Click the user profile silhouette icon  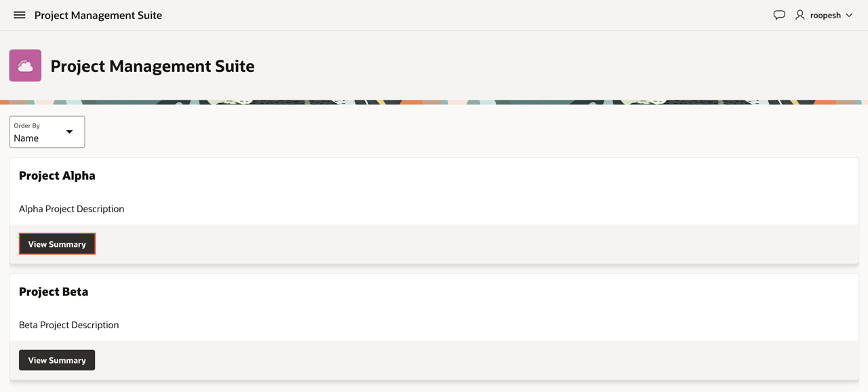coord(800,15)
